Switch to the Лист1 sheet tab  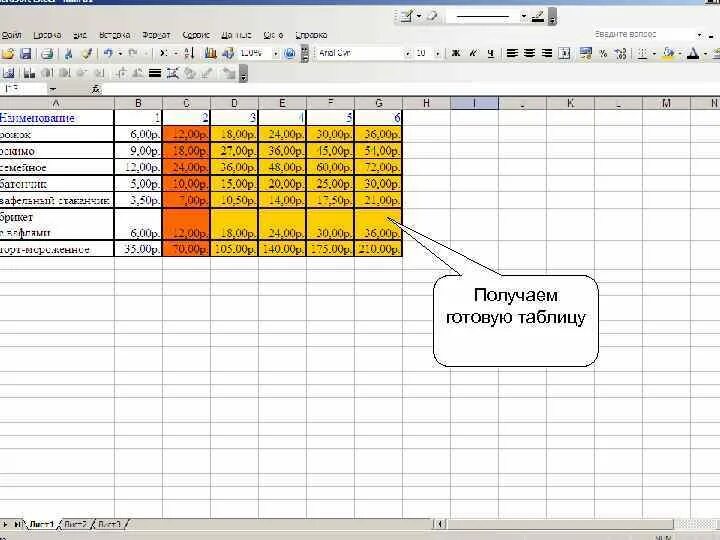(41, 524)
